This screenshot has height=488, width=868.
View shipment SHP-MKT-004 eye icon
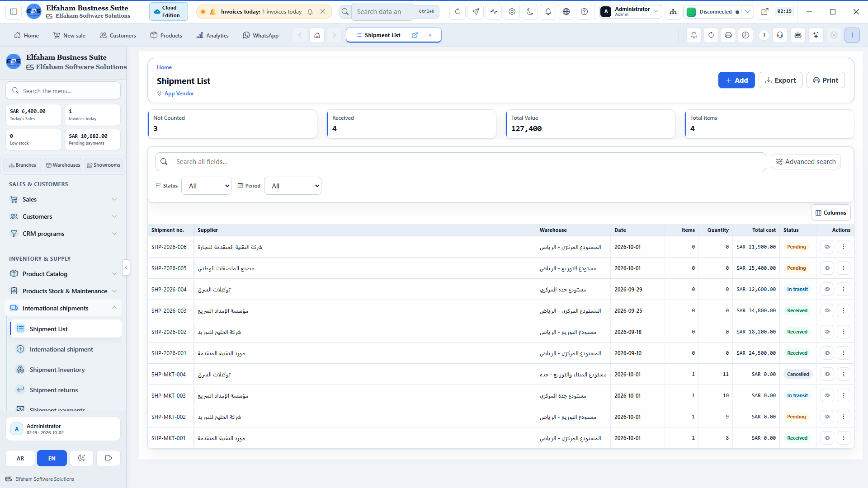pos(827,375)
